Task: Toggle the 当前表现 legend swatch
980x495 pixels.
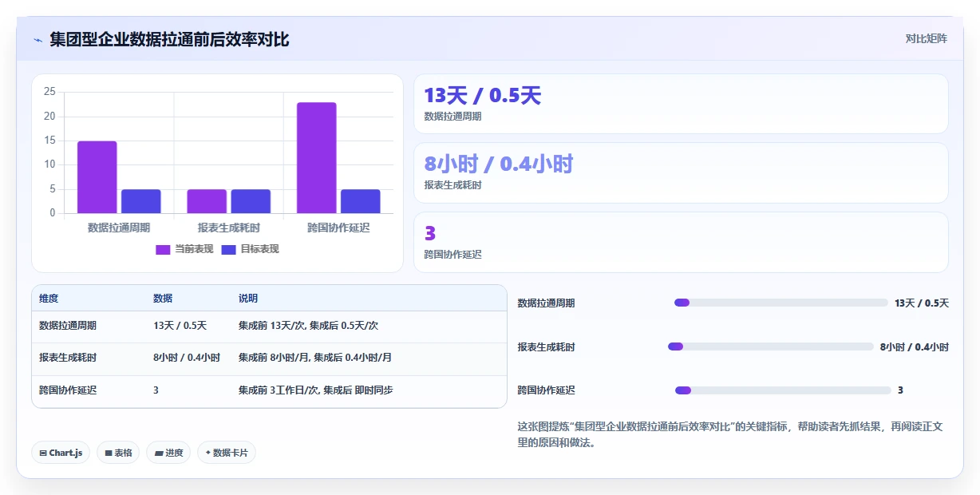Action: [163, 249]
